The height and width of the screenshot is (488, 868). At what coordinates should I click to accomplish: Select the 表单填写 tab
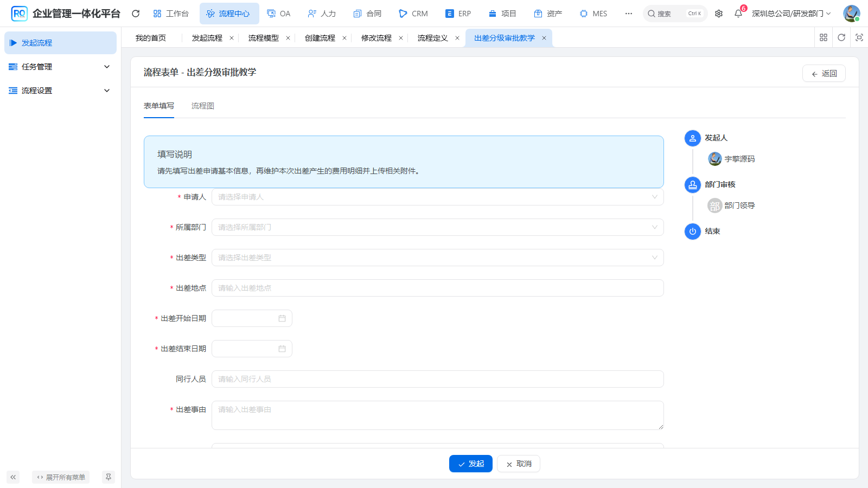(159, 106)
